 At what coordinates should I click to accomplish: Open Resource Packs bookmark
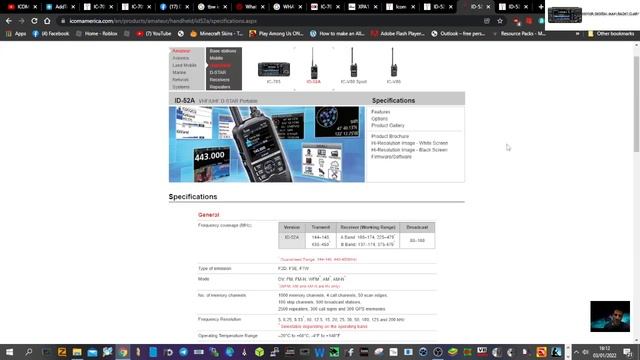coord(519,34)
